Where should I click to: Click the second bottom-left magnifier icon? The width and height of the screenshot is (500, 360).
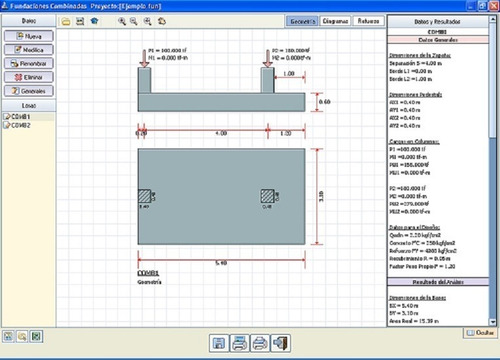click(x=22, y=337)
